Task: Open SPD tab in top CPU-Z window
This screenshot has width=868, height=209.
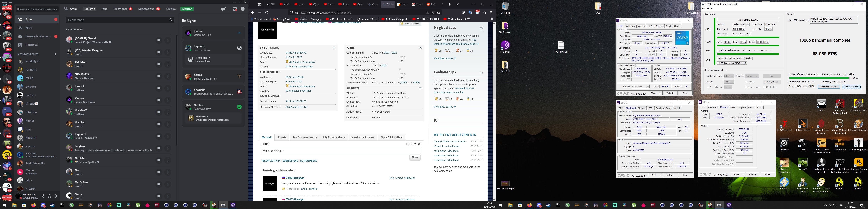Action: tap(650, 26)
